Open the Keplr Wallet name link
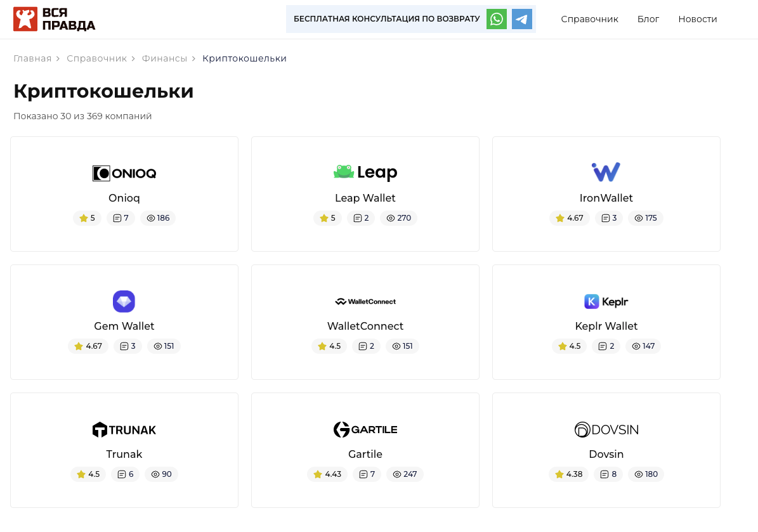This screenshot has width=758, height=532. [x=606, y=326]
